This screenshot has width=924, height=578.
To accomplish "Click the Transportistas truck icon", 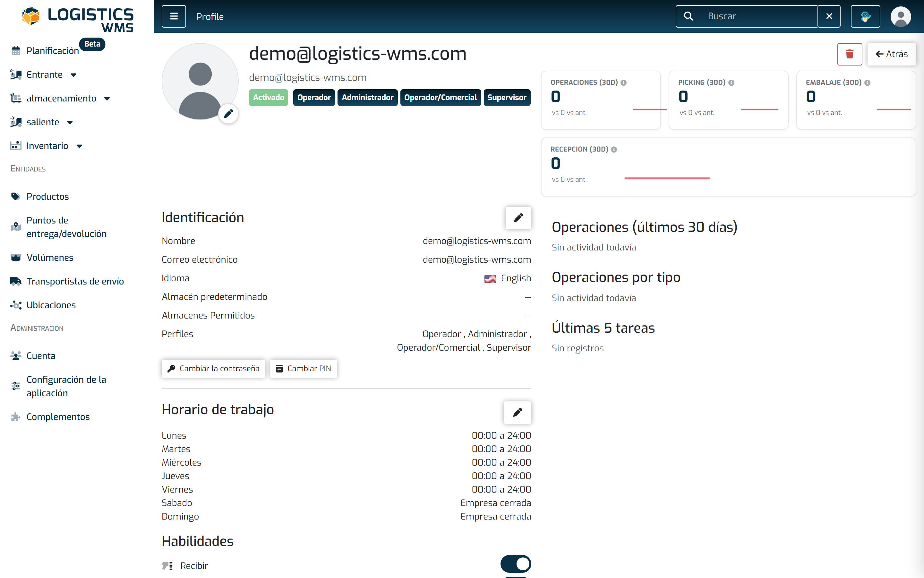I will click(x=16, y=281).
